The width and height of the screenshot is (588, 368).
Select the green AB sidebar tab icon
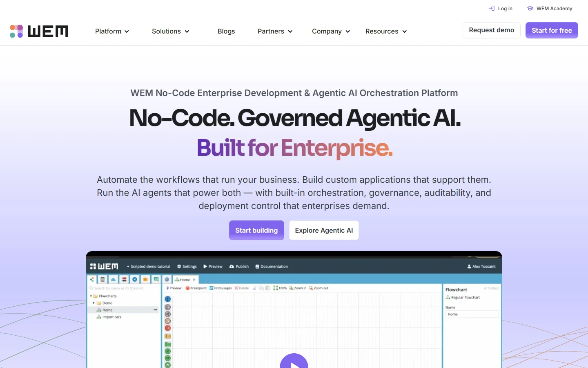tap(156, 279)
